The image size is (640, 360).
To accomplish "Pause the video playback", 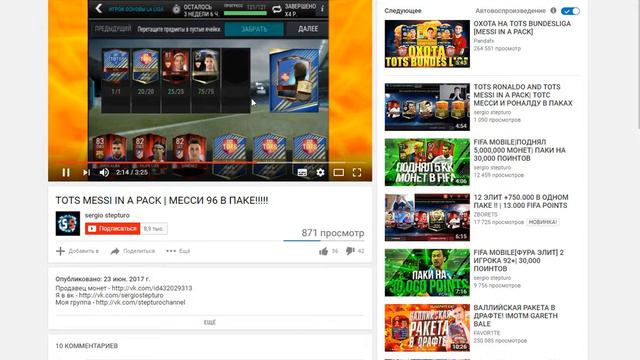I will 66,173.
